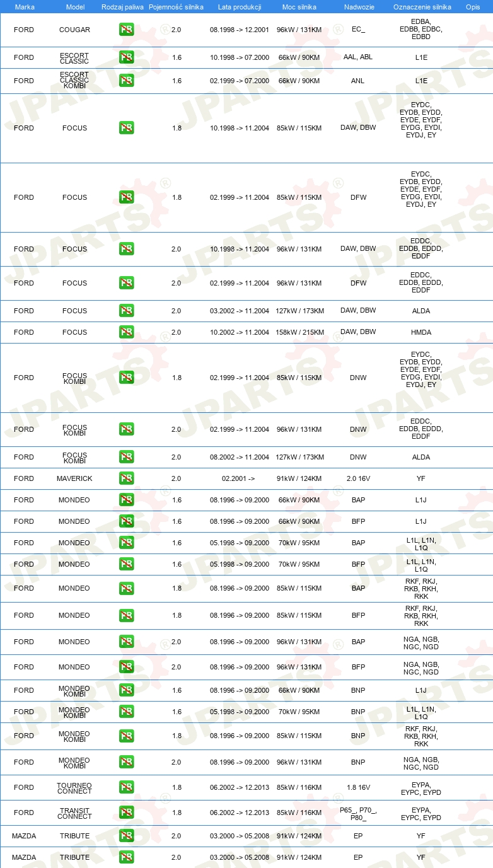
Task: Click the fuel icon in the FOCUS KOMBI 1.8 row
Action: coord(127,378)
